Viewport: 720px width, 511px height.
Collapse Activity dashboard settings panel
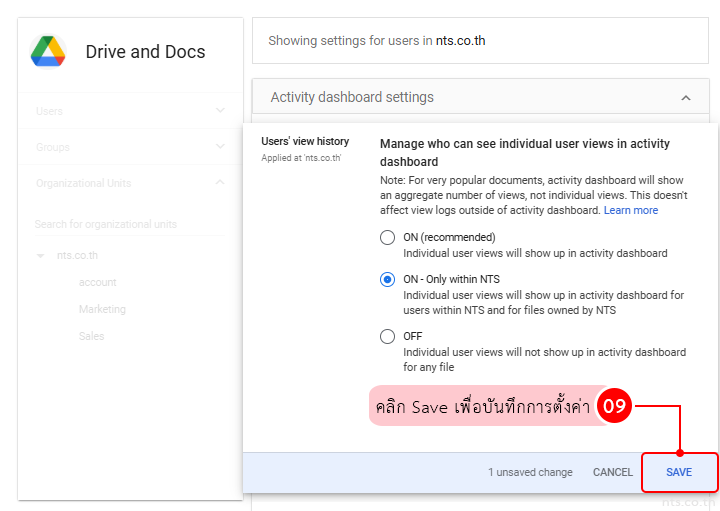pyautogui.click(x=685, y=98)
